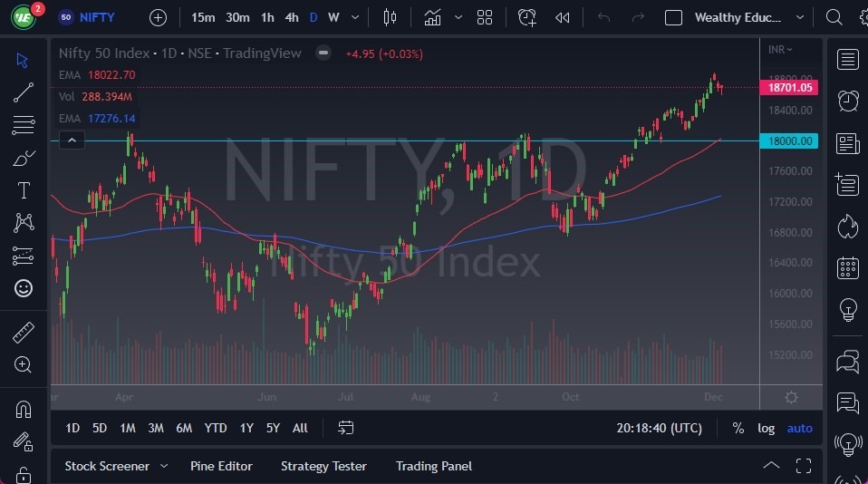Toggle auto scale mode
This screenshot has width=868, height=484.
tap(800, 428)
